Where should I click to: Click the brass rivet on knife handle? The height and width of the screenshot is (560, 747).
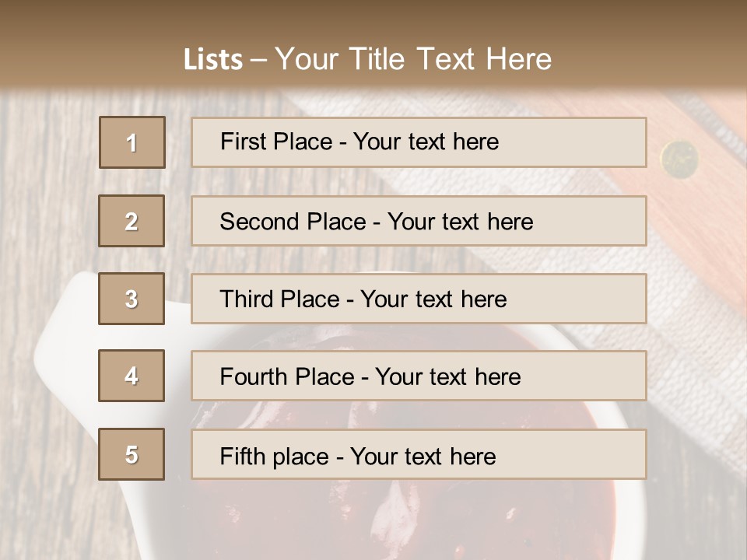pos(679,159)
